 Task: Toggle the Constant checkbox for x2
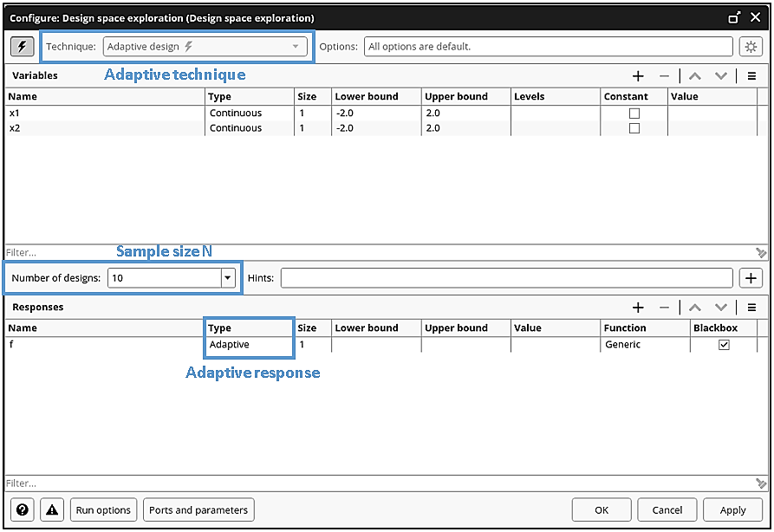tap(634, 128)
